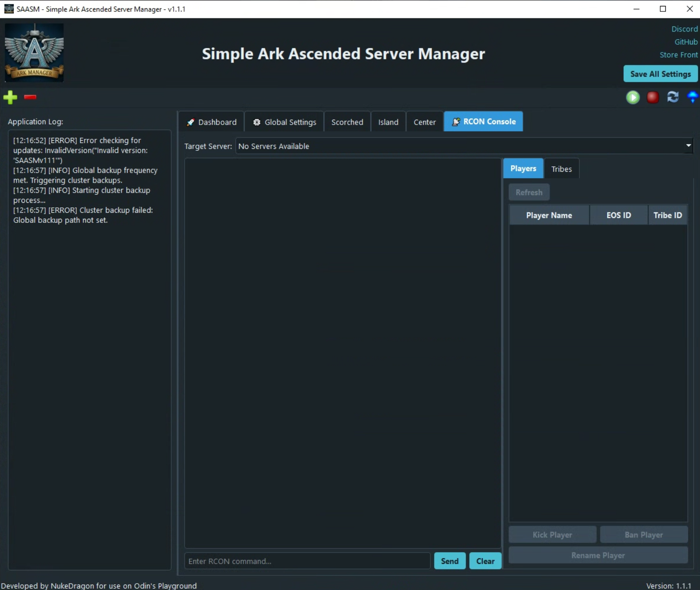This screenshot has height=590, width=700.
Task: Switch to the Dashboard tab
Action: tap(212, 122)
